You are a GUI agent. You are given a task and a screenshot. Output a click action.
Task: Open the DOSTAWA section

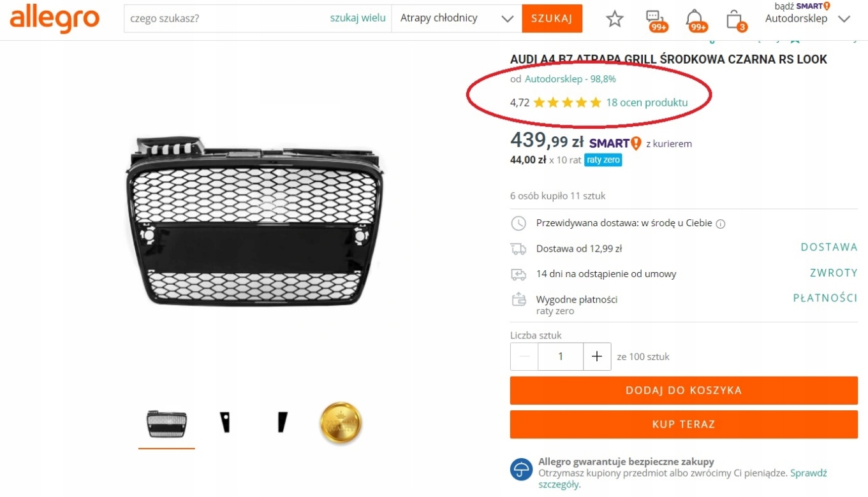(x=829, y=247)
